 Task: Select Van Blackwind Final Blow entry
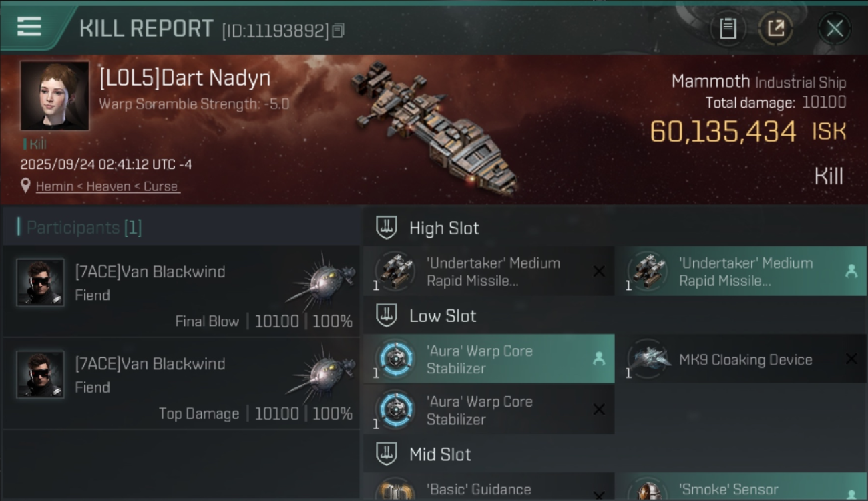[182, 291]
